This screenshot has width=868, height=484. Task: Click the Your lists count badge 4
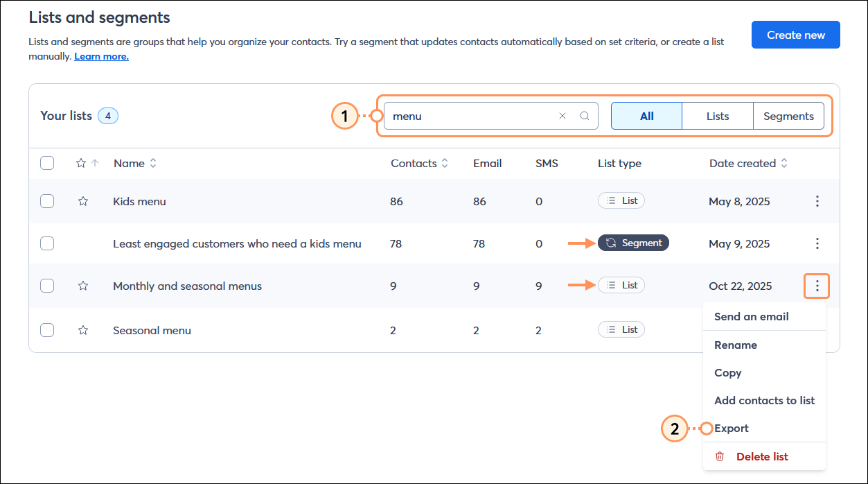point(108,116)
